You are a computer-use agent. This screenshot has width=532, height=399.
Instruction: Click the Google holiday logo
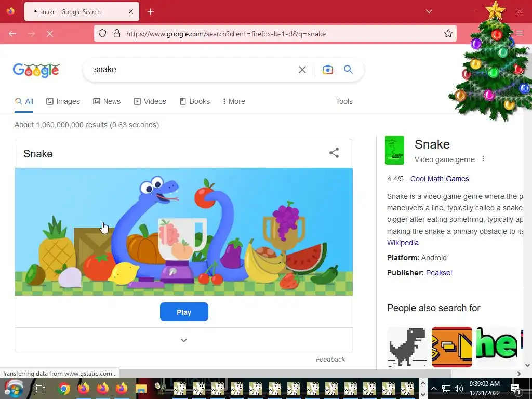(36, 70)
